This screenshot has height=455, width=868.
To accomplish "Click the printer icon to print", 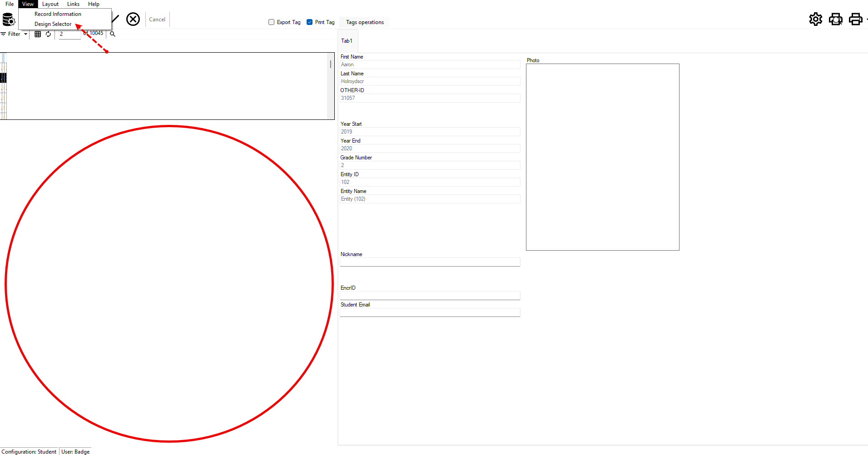I will 855,19.
